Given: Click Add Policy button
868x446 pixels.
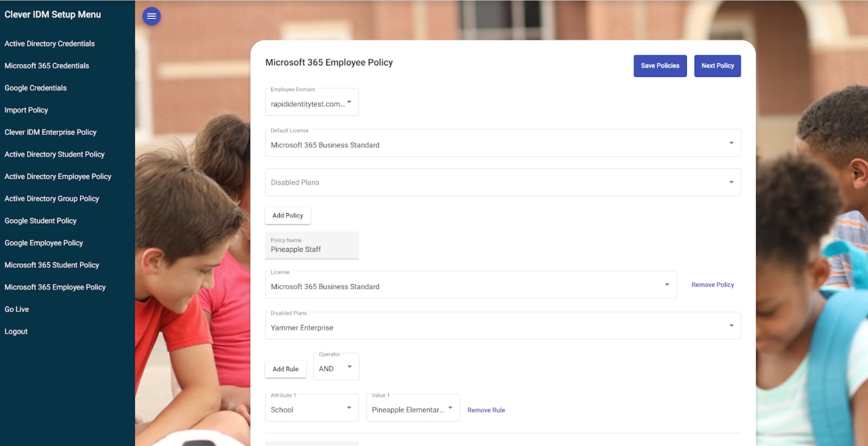Looking at the screenshot, I should tap(288, 215).
